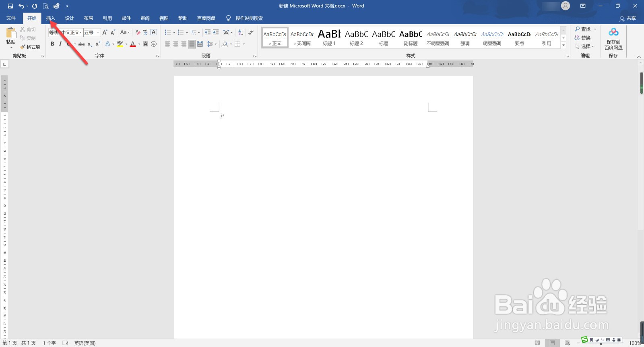Click the Save icon in quick access toolbar
The width and height of the screenshot is (644, 347).
[10, 6]
